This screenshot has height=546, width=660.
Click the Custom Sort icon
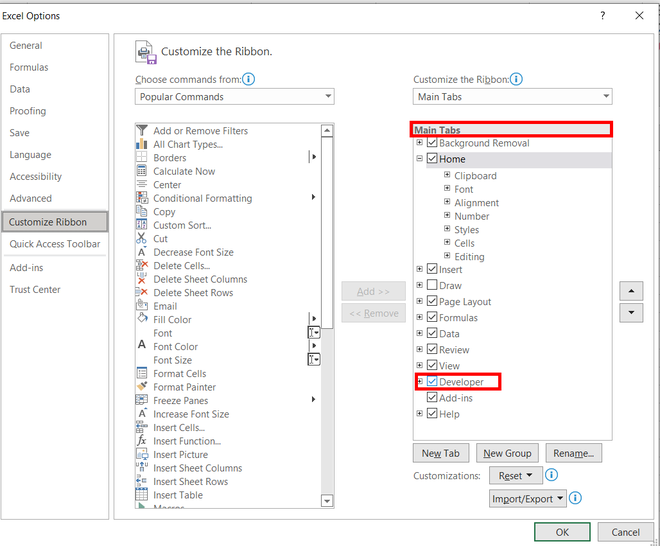click(142, 225)
